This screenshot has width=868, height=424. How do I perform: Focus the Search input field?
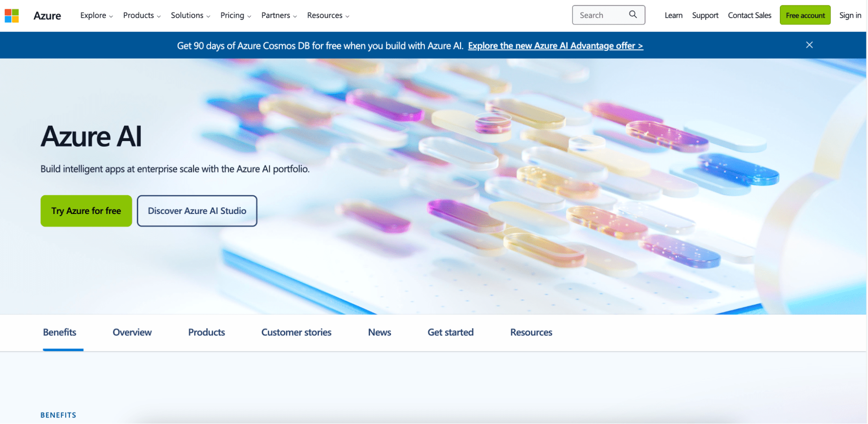coord(608,15)
